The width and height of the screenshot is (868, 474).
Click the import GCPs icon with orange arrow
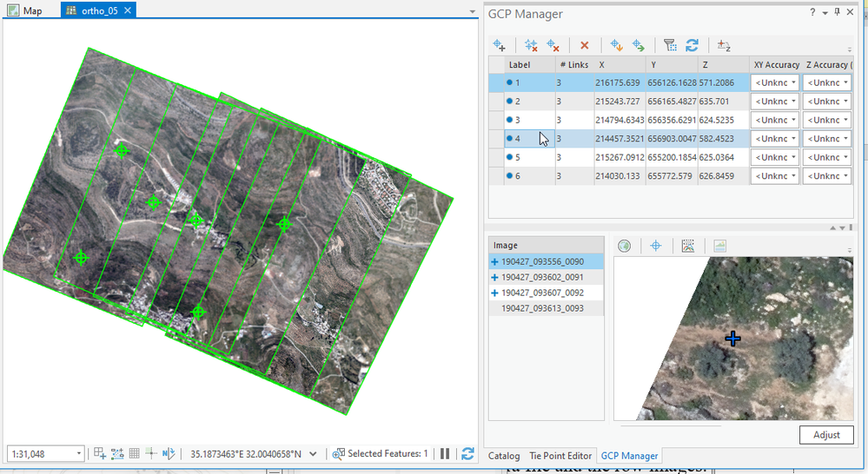[x=617, y=45]
